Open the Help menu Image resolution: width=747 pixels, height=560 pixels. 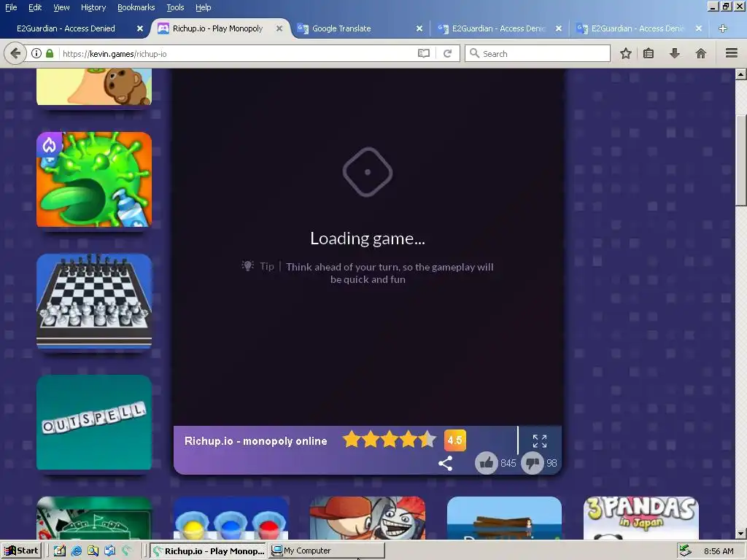pyautogui.click(x=204, y=7)
